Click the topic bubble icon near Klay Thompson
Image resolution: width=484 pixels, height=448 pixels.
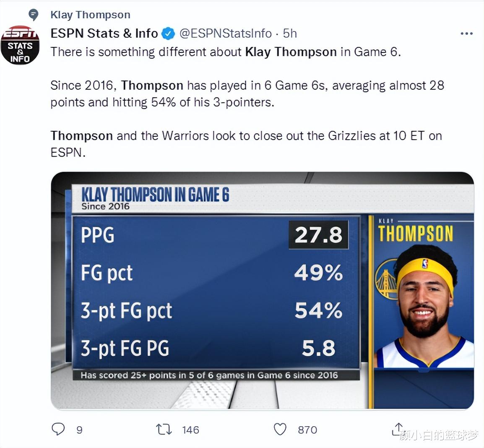click(x=33, y=15)
